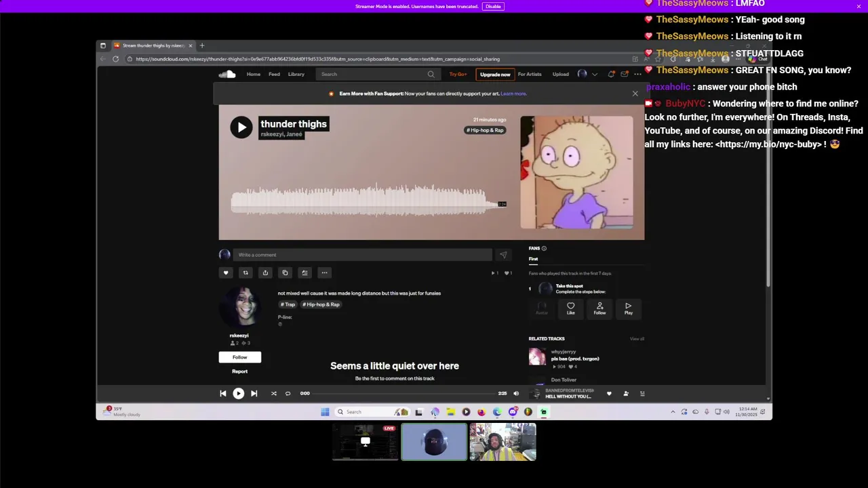Open the Learn more link
868x488 pixels.
(513, 94)
